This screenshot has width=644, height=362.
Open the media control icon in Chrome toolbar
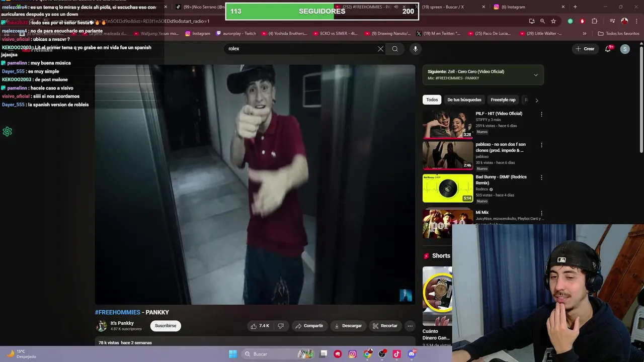pos(612,21)
